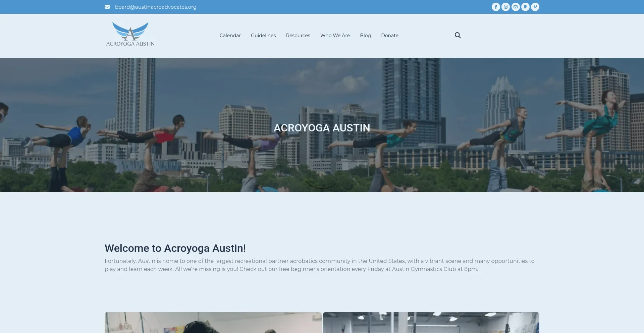Expand the Who We Are menu
The height and width of the screenshot is (333, 644).
click(x=335, y=36)
